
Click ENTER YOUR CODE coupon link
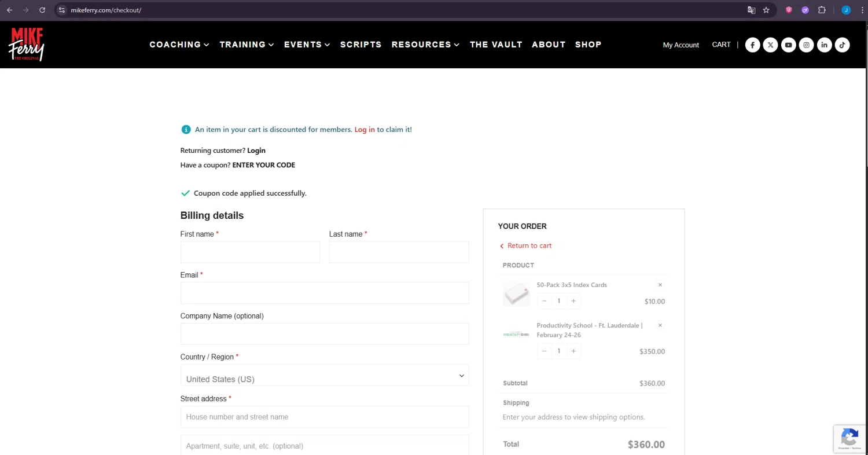pyautogui.click(x=264, y=165)
